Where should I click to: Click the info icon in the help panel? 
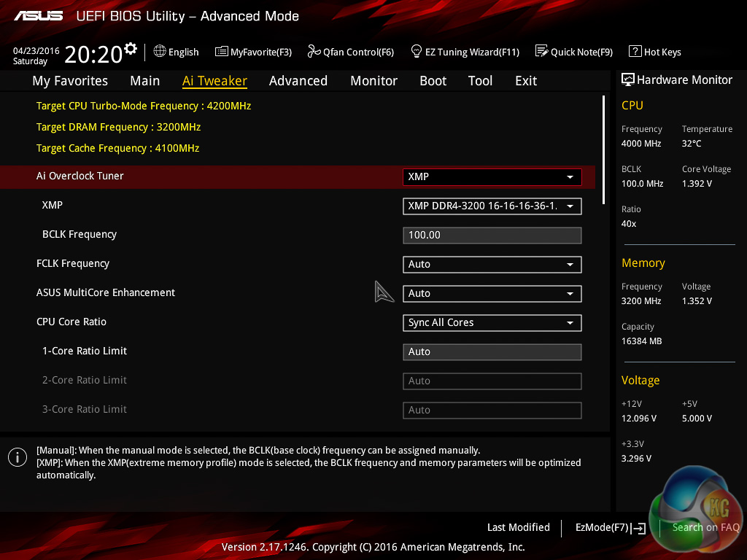point(18,457)
